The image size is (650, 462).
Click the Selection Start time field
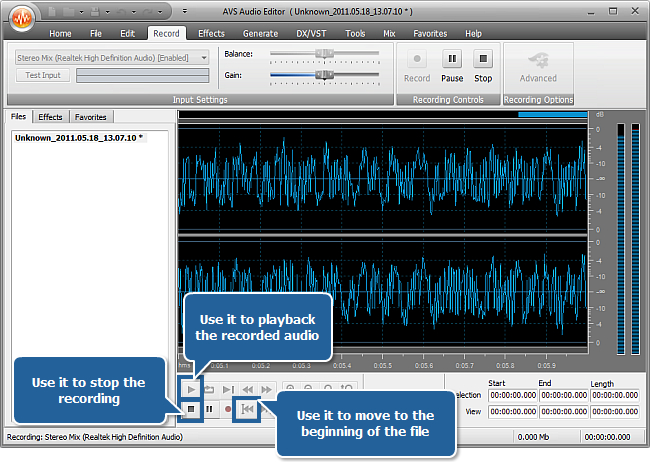tap(513, 395)
